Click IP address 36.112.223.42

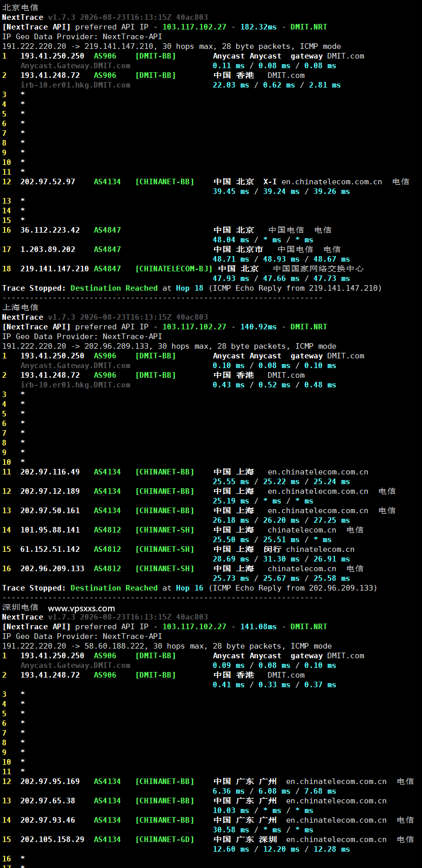50,230
